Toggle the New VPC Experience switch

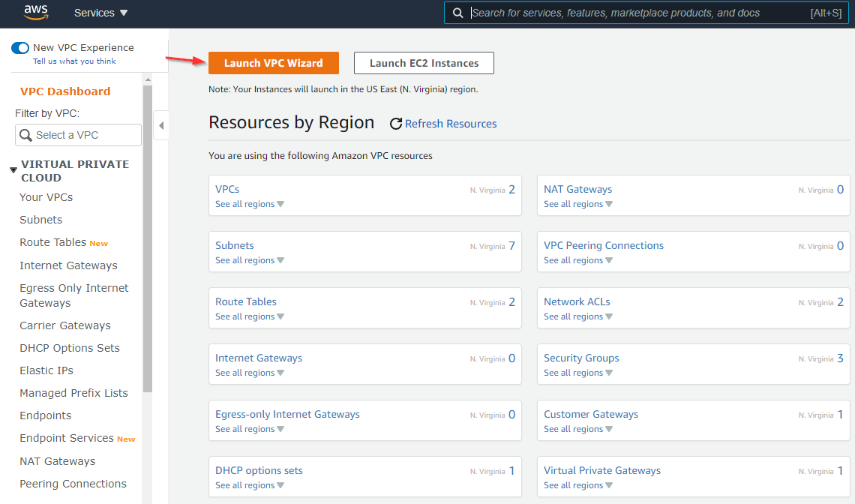coord(20,48)
